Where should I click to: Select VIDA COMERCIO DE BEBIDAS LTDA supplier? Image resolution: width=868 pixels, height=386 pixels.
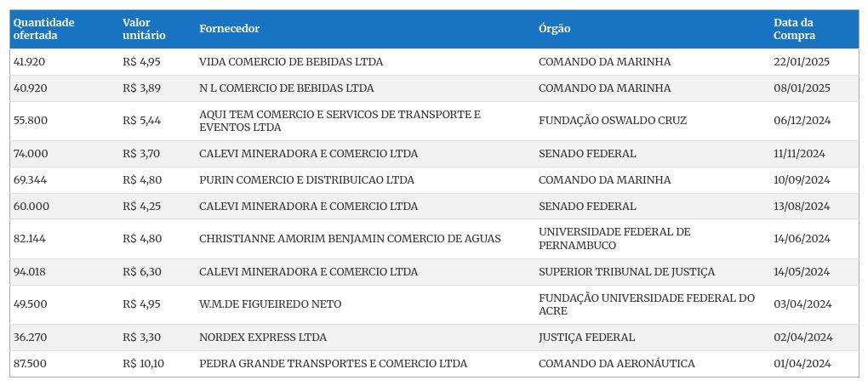[291, 62]
